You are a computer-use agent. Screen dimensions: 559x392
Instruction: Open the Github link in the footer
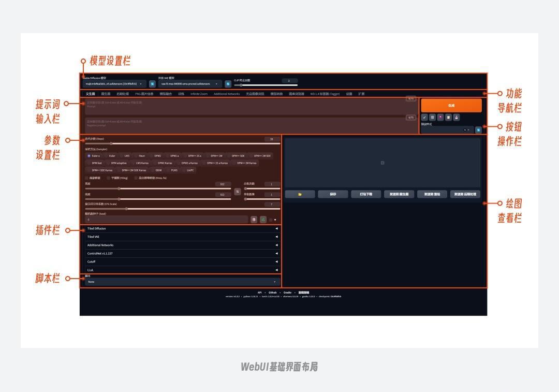(x=272, y=293)
